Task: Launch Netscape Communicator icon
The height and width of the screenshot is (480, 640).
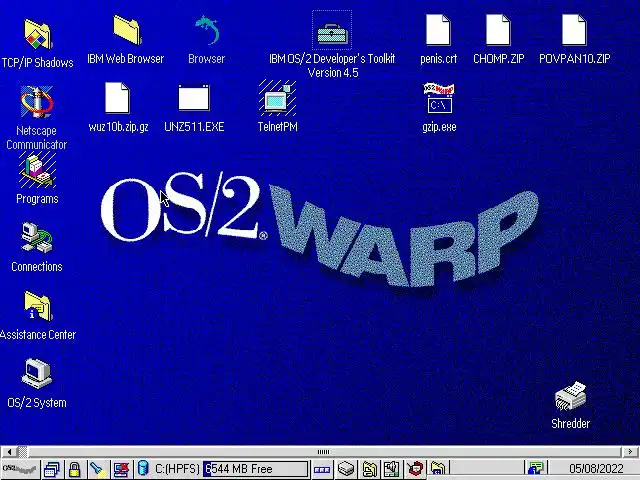Action: tap(37, 102)
